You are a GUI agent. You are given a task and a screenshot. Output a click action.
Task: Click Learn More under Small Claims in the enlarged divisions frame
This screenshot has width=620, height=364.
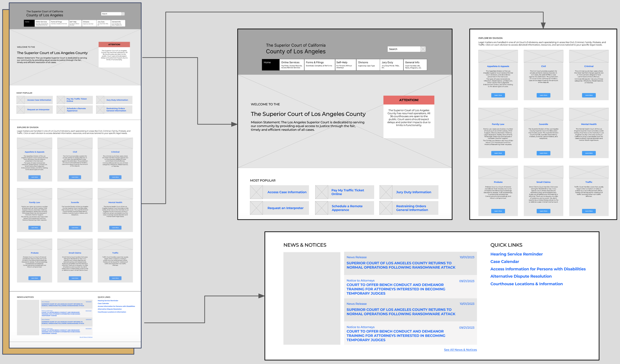[543, 211]
